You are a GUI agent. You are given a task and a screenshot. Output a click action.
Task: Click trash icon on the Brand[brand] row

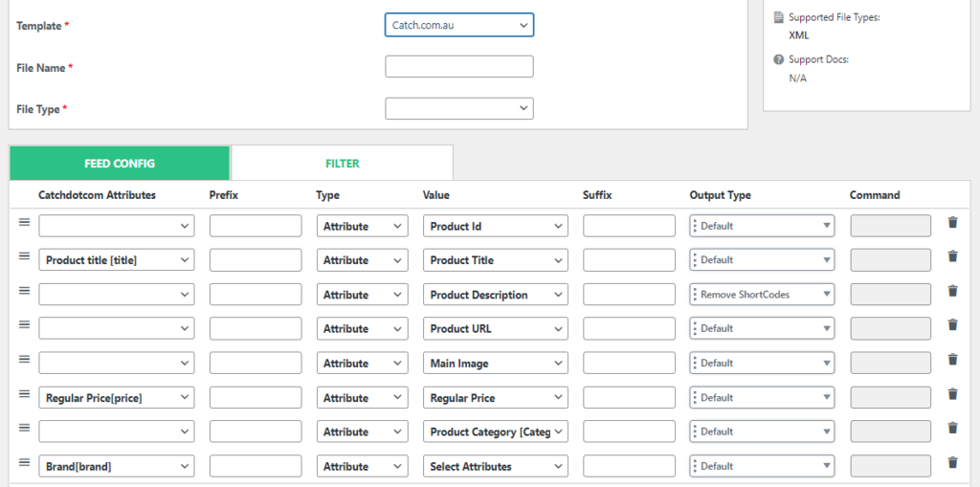(952, 463)
